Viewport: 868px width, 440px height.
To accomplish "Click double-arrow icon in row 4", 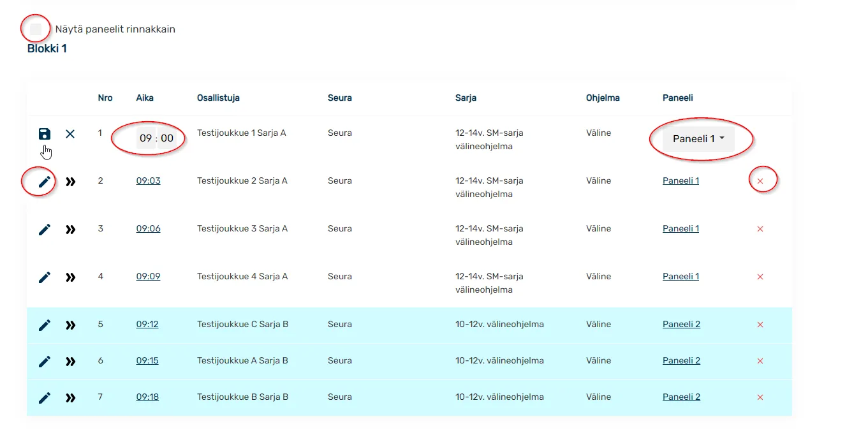I will click(x=71, y=277).
